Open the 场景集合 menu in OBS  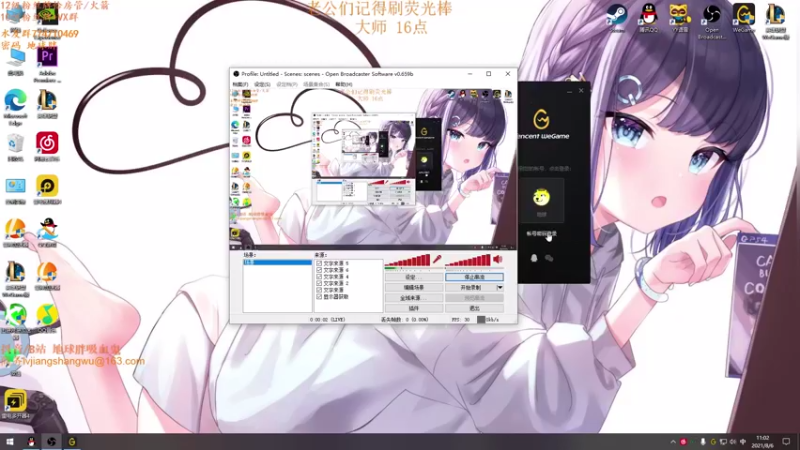point(316,85)
